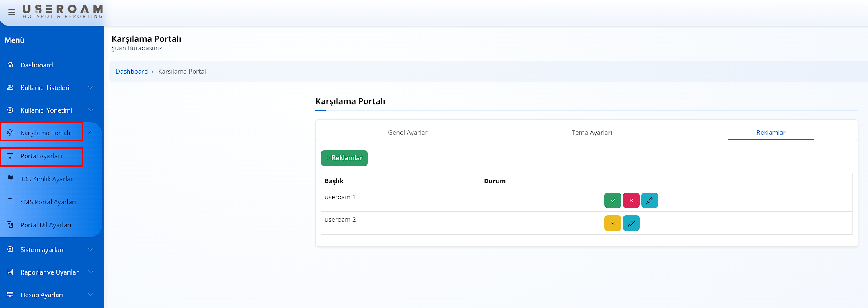The image size is (868, 308).
Task: Click green checkmark button for useroam 1
Action: (612, 200)
